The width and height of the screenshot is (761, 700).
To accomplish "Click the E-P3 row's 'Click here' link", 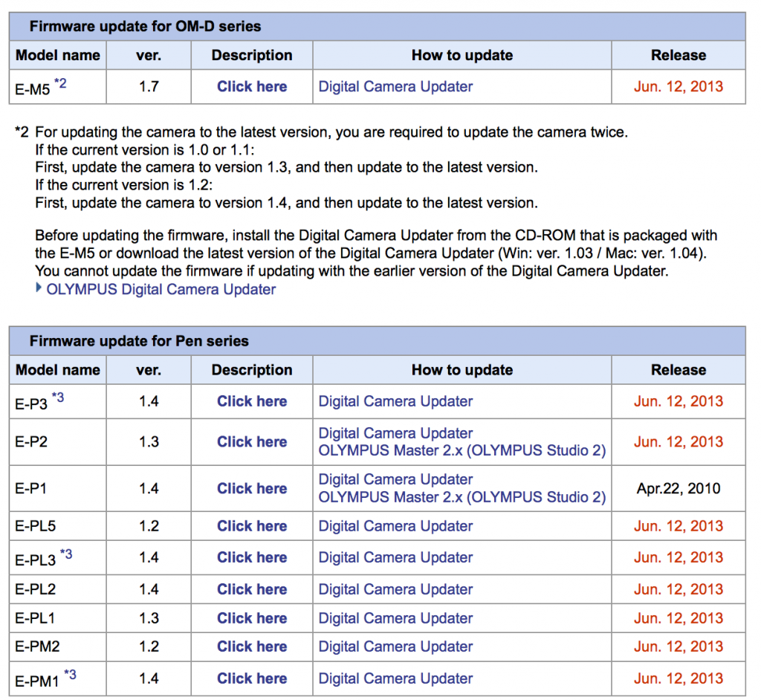I will (x=252, y=401).
